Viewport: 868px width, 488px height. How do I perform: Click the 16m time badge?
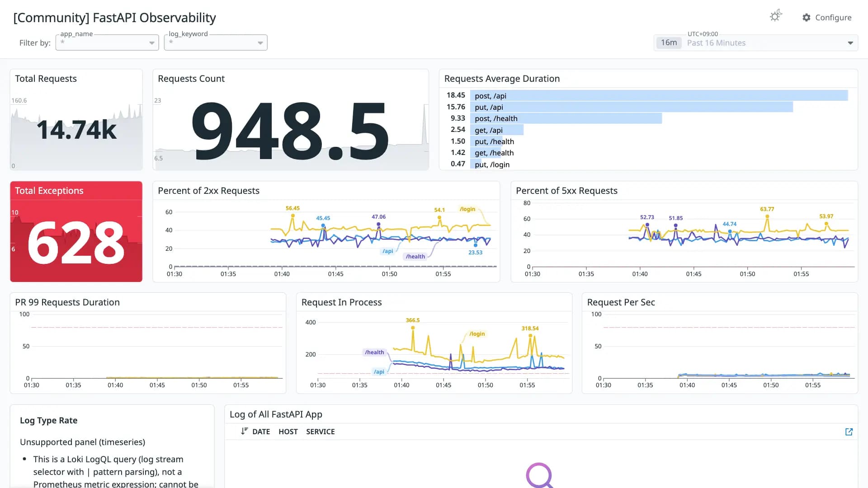[669, 42]
